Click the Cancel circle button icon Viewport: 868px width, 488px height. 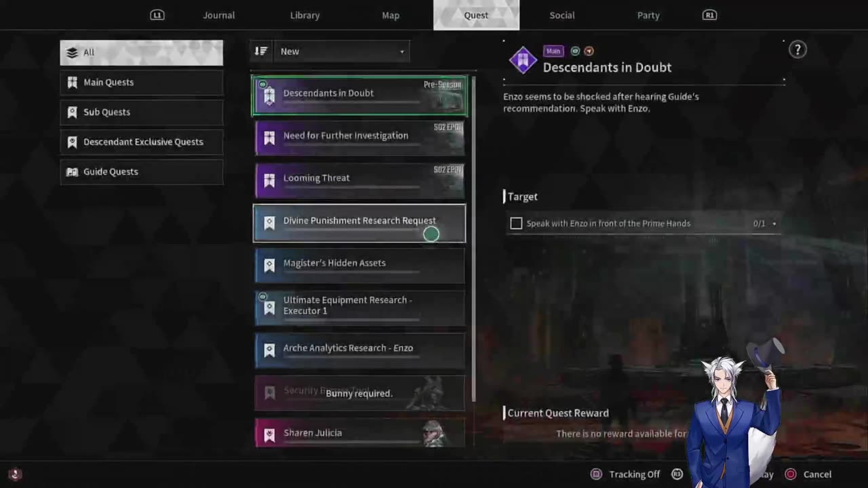click(790, 474)
